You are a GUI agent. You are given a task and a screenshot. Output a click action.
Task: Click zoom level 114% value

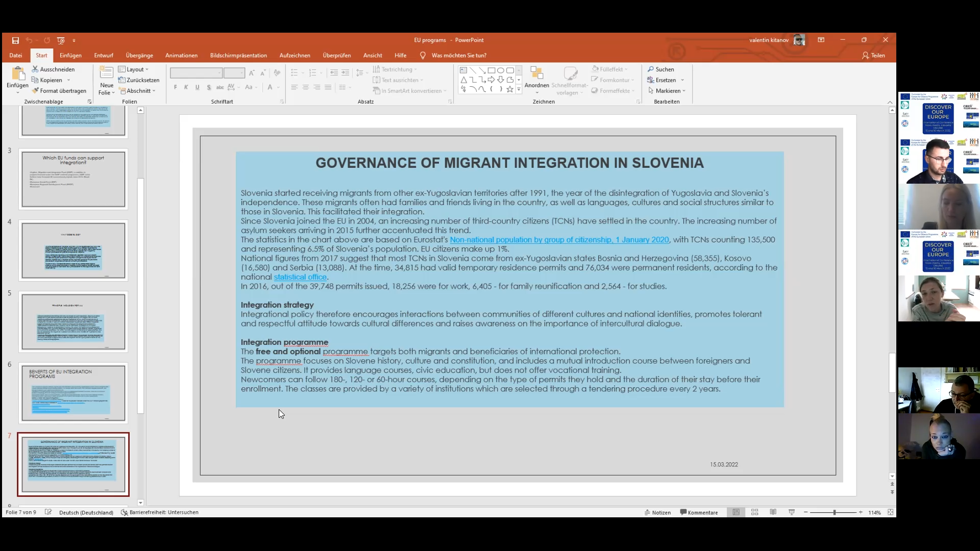[x=875, y=512]
